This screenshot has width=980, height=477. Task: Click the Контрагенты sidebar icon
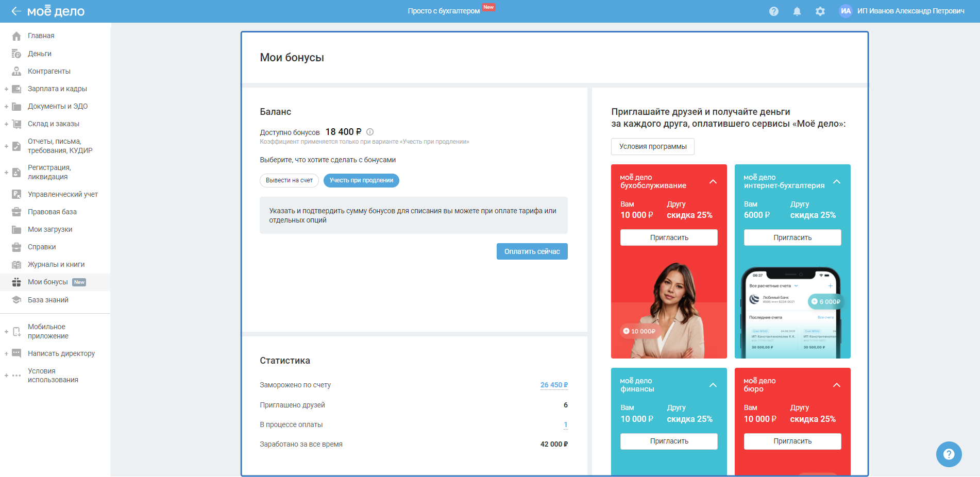point(16,71)
